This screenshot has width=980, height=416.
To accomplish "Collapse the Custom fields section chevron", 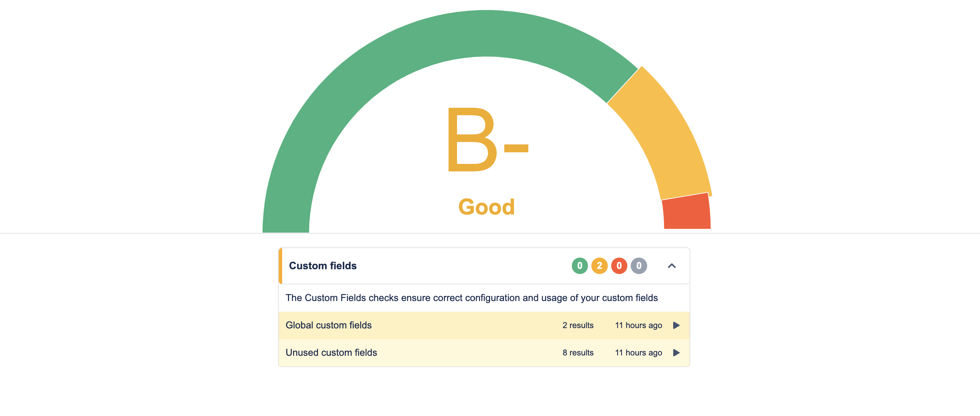I will click(x=671, y=266).
